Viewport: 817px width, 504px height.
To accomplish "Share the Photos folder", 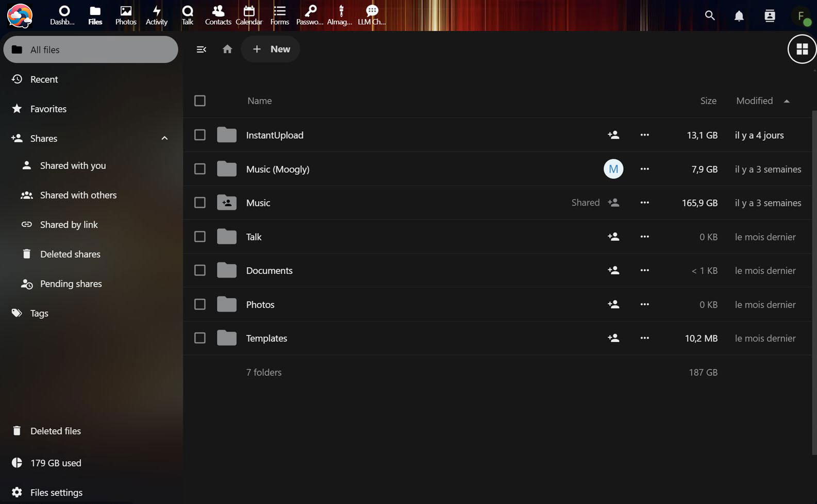I will point(613,305).
